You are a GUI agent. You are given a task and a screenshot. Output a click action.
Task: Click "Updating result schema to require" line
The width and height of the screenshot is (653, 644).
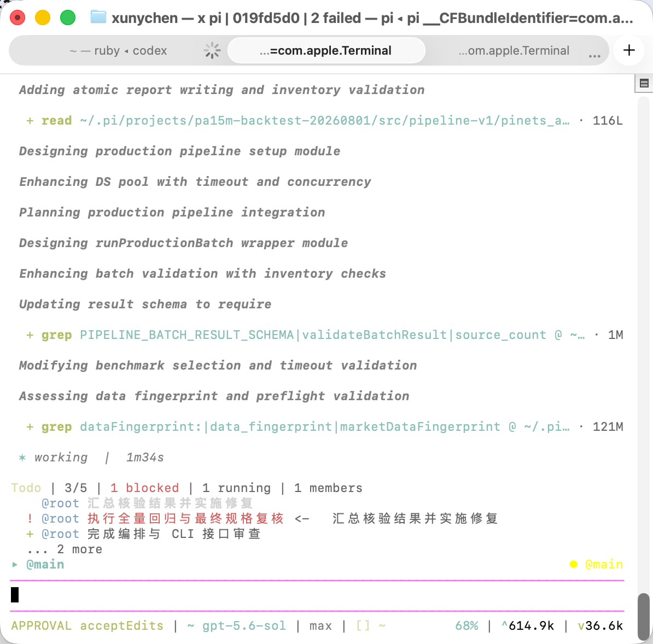coord(145,305)
